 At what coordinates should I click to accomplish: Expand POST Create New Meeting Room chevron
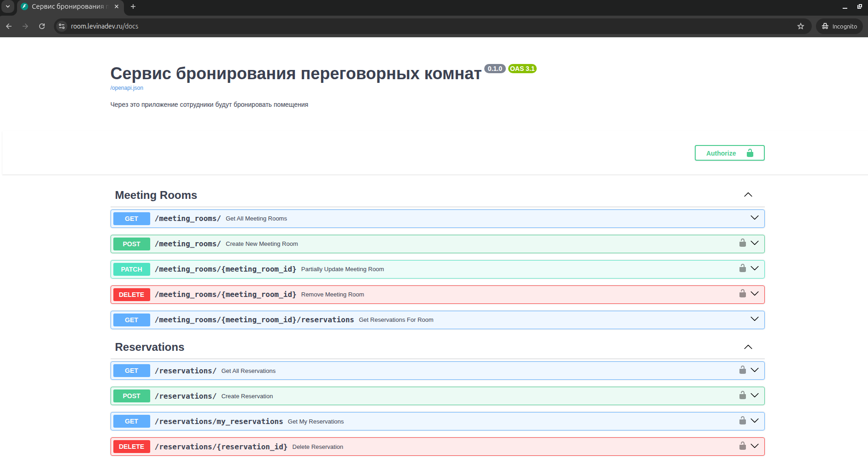tap(755, 243)
